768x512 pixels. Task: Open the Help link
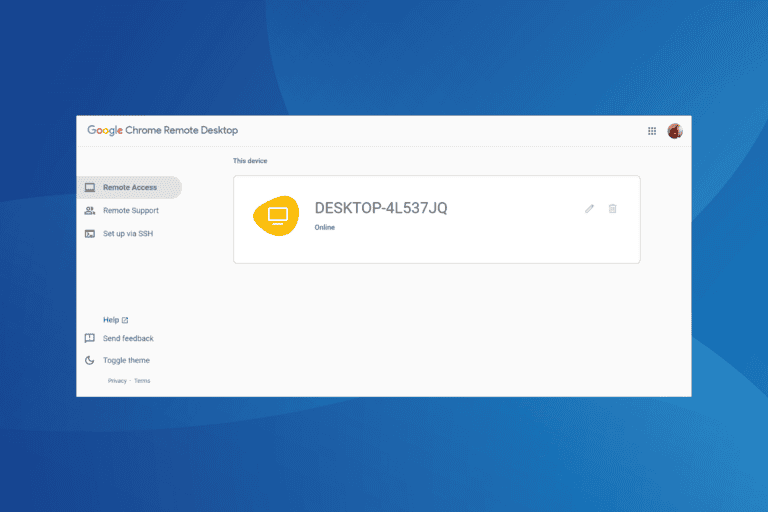click(111, 320)
